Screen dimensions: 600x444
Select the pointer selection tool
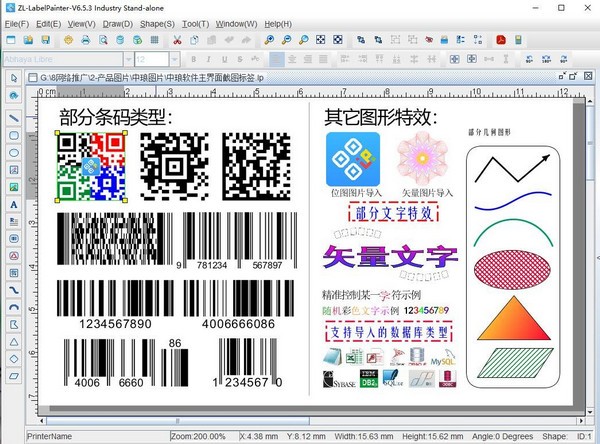coord(14,78)
